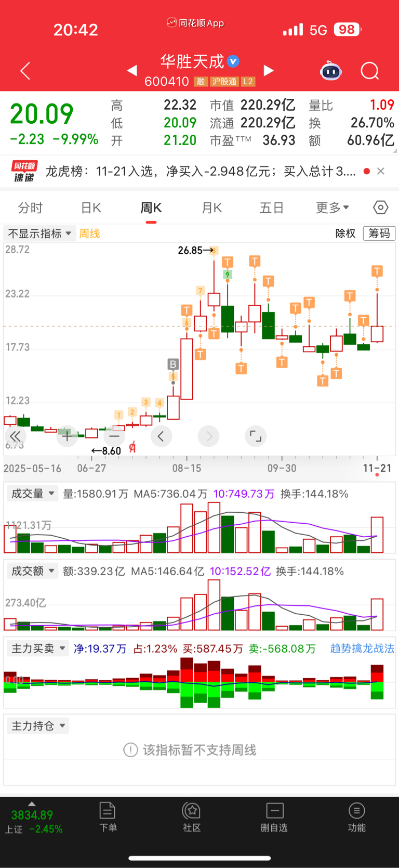The image size is (399, 868).
Task: Open the 趋势擒龙战法 link
Action: (x=362, y=649)
